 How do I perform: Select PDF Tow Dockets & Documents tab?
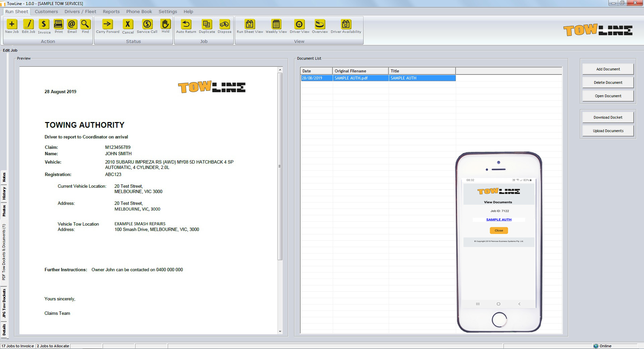pos(4,252)
